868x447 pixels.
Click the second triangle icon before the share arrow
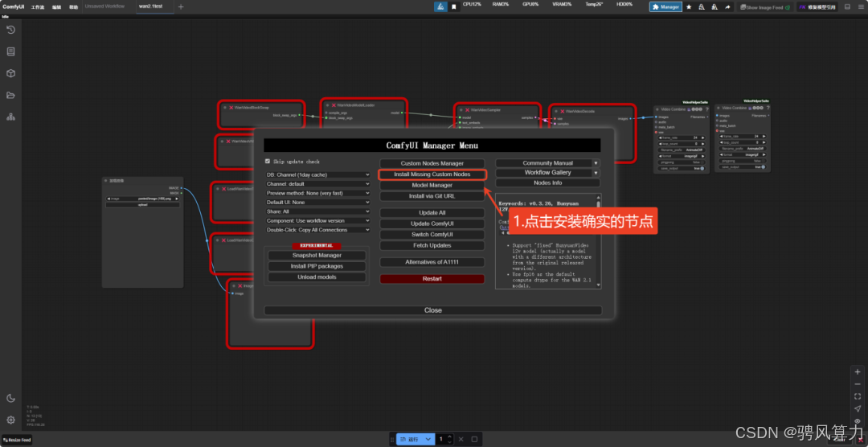click(x=714, y=6)
